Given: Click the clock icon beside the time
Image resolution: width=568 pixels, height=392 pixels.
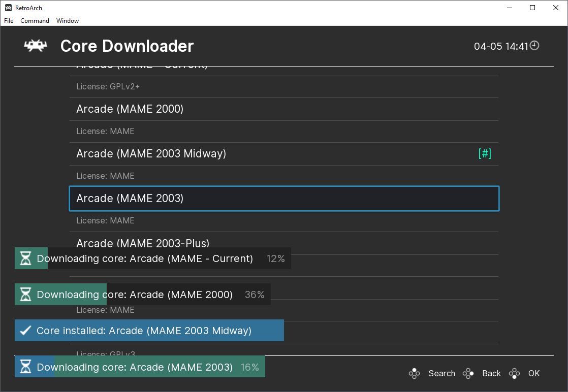Looking at the screenshot, I should coord(534,46).
